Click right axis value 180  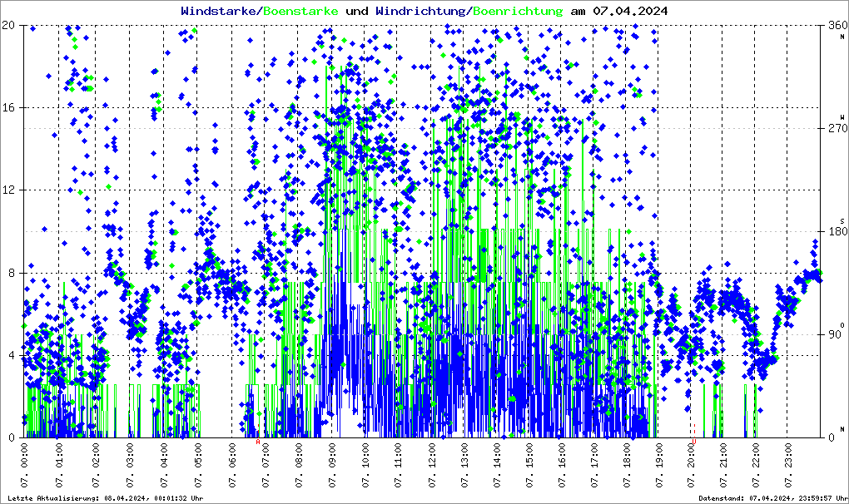[837, 231]
